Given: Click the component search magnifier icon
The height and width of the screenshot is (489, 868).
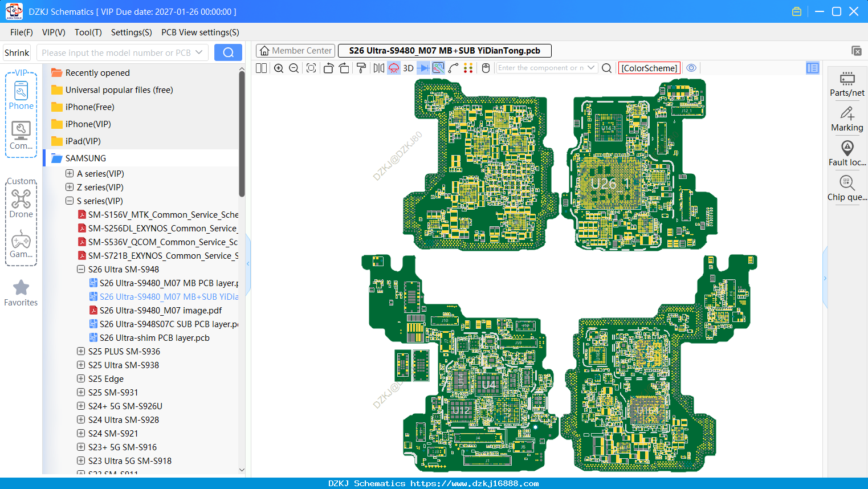Looking at the screenshot, I should [606, 68].
